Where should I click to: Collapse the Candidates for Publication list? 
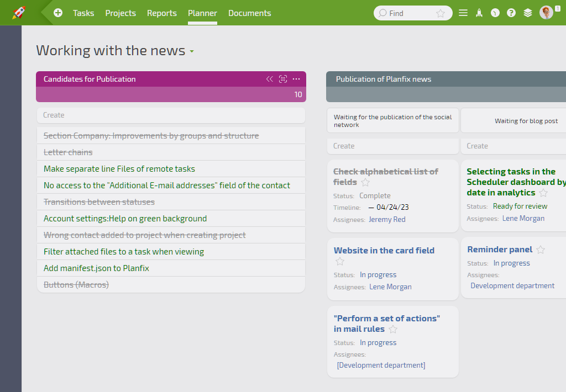tap(270, 79)
